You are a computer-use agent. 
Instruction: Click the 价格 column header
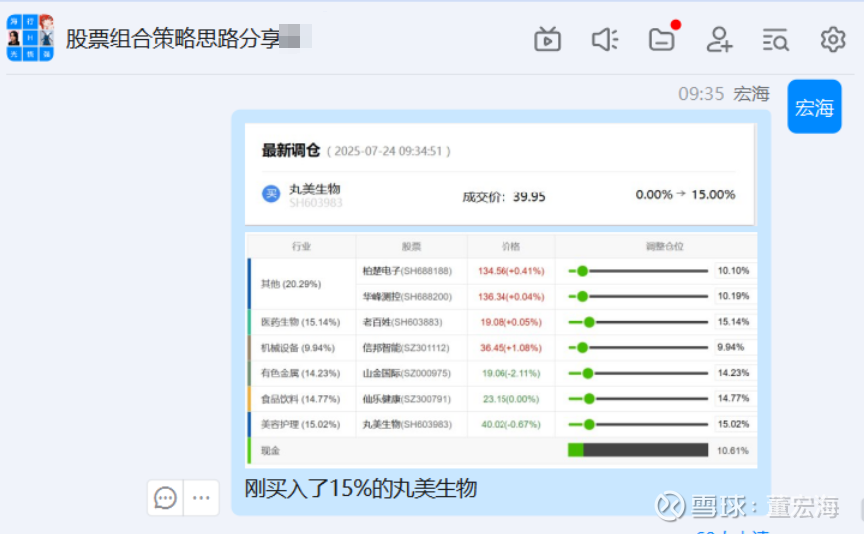[x=511, y=246]
